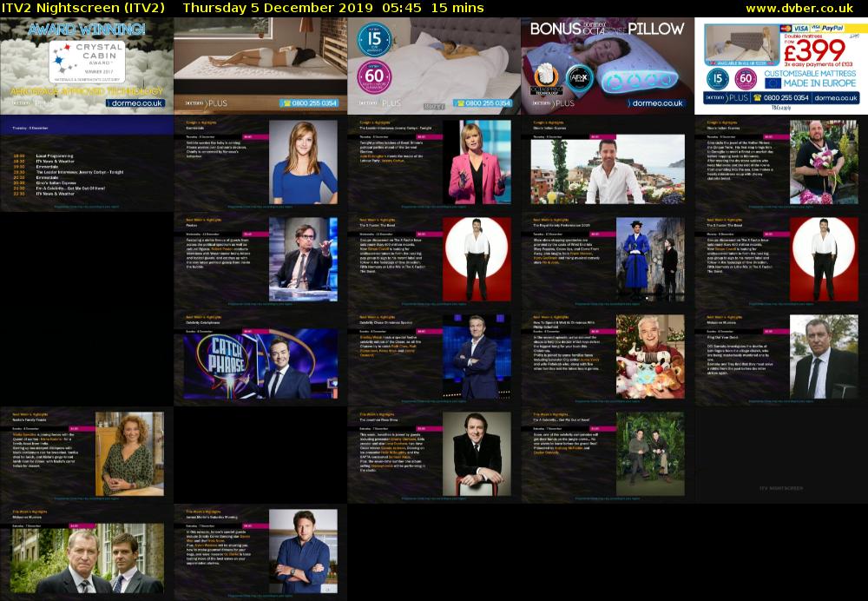Open the James Martin's Saturday Morning frame
The height and width of the screenshot is (601, 868).
coord(260,552)
